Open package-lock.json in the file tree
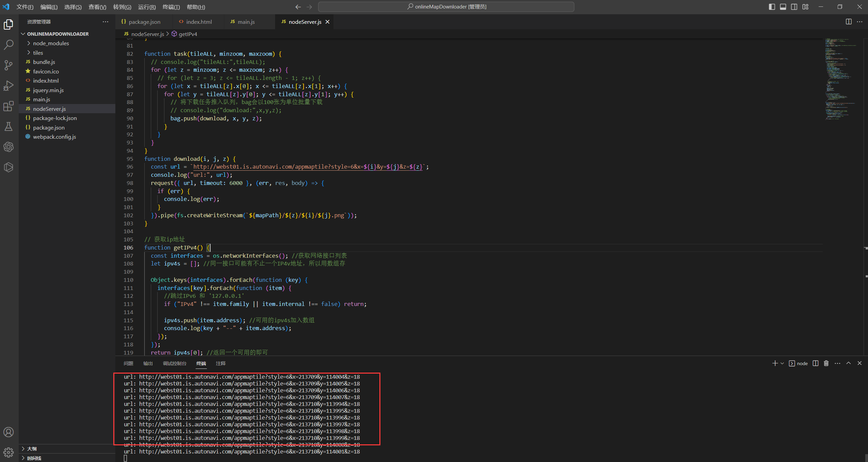Screen dimensions: 868x462 [x=67, y=118]
